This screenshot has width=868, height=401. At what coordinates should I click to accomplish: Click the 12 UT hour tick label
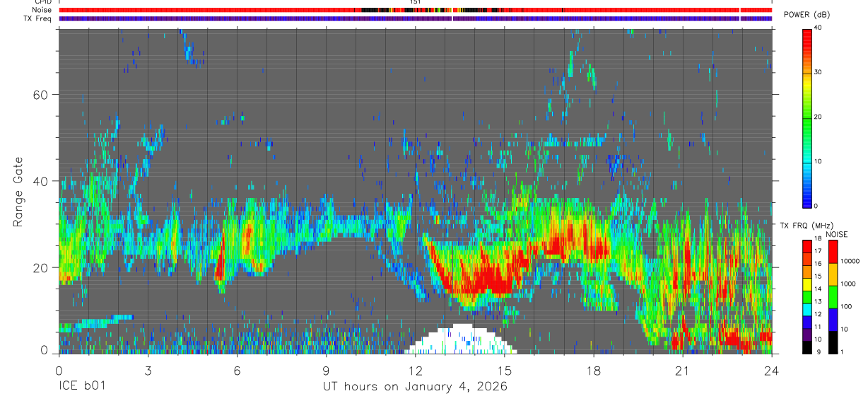coord(415,370)
